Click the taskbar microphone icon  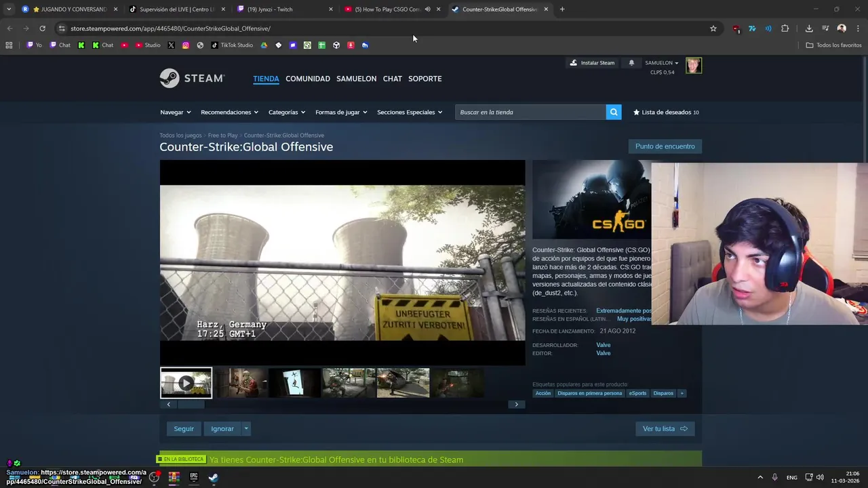(x=774, y=477)
